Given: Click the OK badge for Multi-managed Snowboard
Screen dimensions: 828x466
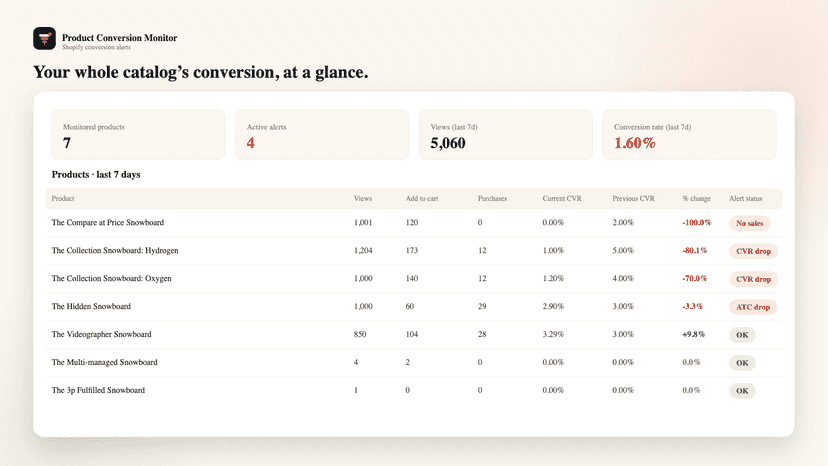Looking at the screenshot, I should point(742,363).
